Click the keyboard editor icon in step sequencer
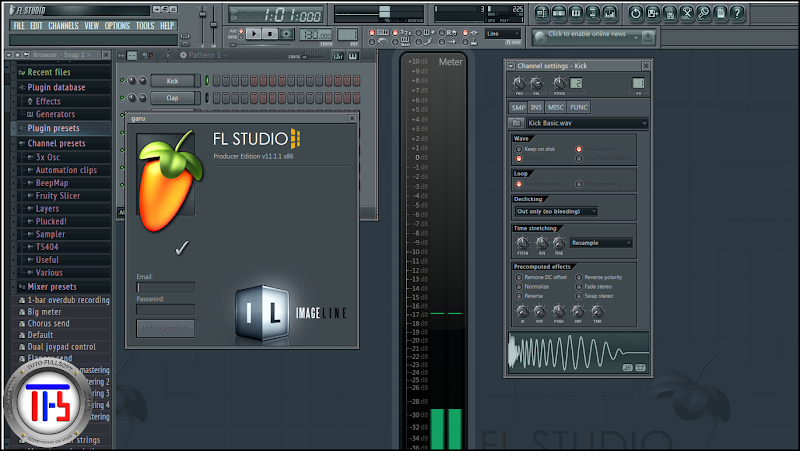The image size is (800, 451). pyautogui.click(x=353, y=56)
